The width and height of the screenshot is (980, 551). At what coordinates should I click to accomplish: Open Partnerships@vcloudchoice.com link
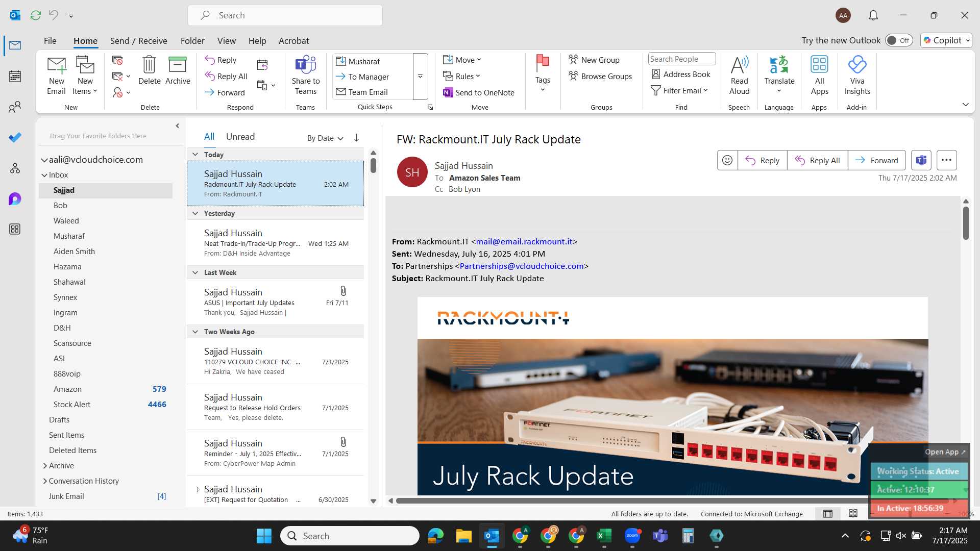pyautogui.click(x=522, y=266)
